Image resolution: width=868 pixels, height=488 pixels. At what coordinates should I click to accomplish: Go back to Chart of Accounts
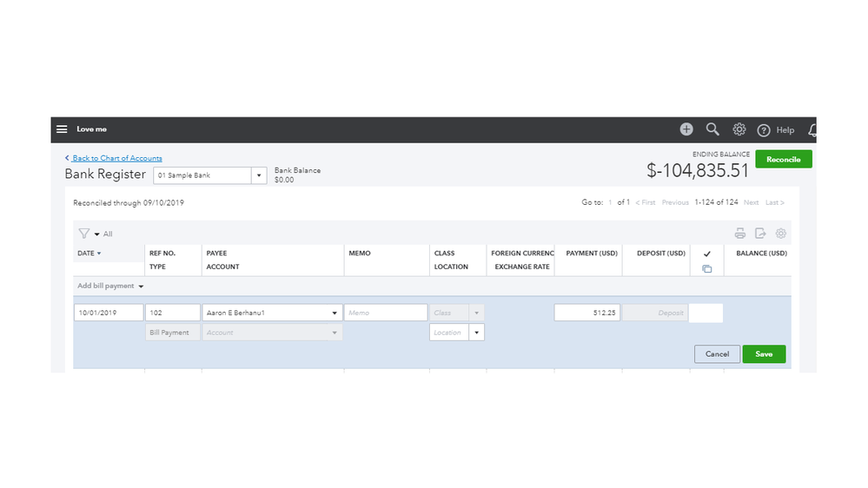pyautogui.click(x=116, y=158)
